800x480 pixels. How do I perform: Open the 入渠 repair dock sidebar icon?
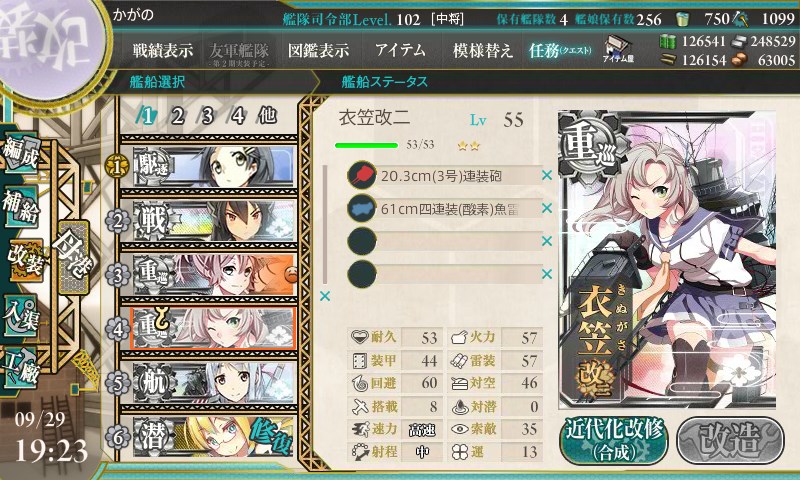pos(20,317)
